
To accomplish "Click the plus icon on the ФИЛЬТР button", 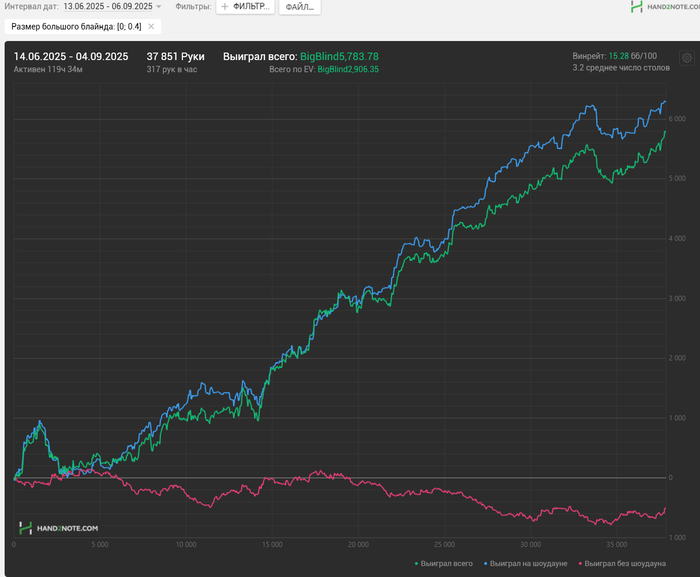I will coord(225,7).
